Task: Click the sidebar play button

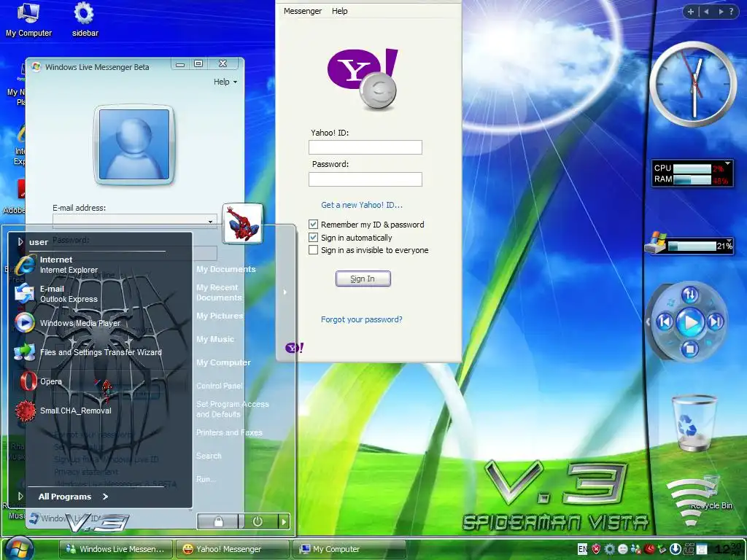Action: [690, 322]
